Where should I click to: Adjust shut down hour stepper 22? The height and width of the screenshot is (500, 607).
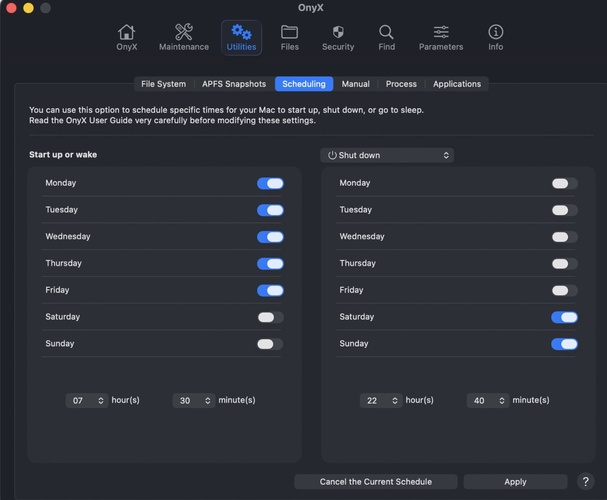381,401
